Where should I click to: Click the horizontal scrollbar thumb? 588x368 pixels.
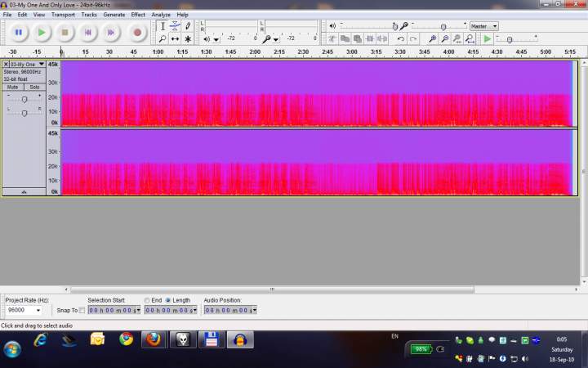click(x=272, y=289)
